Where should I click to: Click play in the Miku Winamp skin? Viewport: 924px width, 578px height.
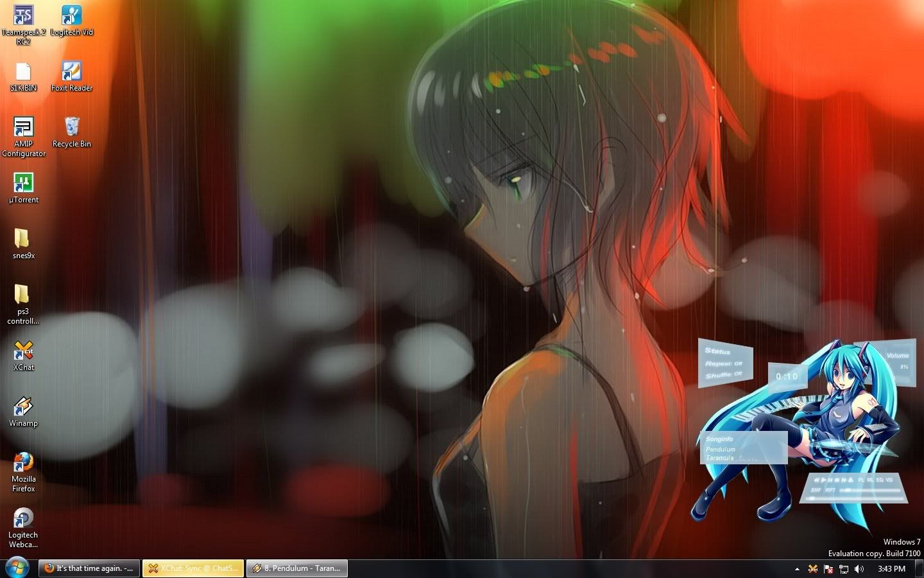(824, 480)
